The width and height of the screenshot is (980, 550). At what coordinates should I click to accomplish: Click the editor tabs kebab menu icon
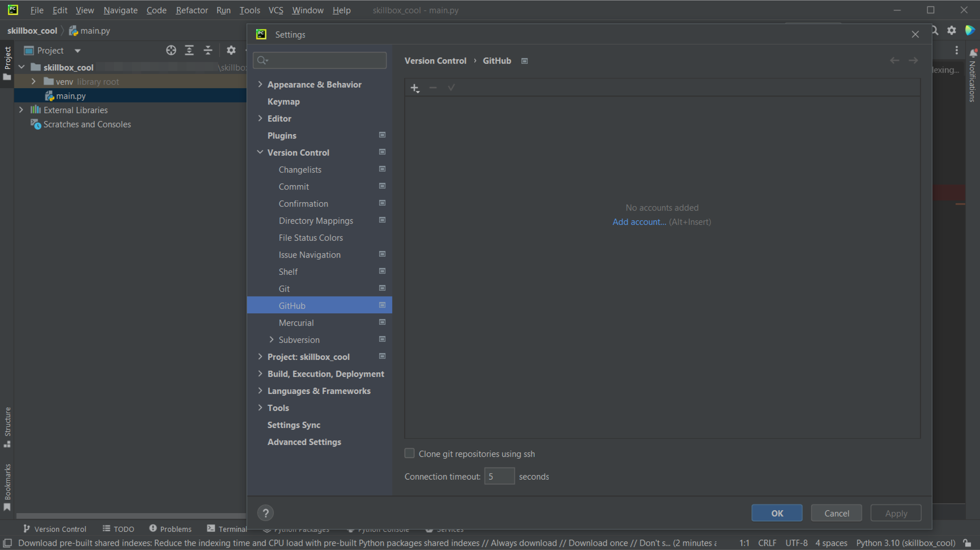point(956,50)
